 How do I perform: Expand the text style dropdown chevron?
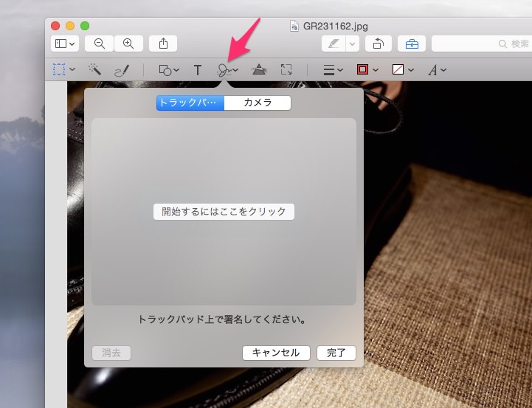443,70
